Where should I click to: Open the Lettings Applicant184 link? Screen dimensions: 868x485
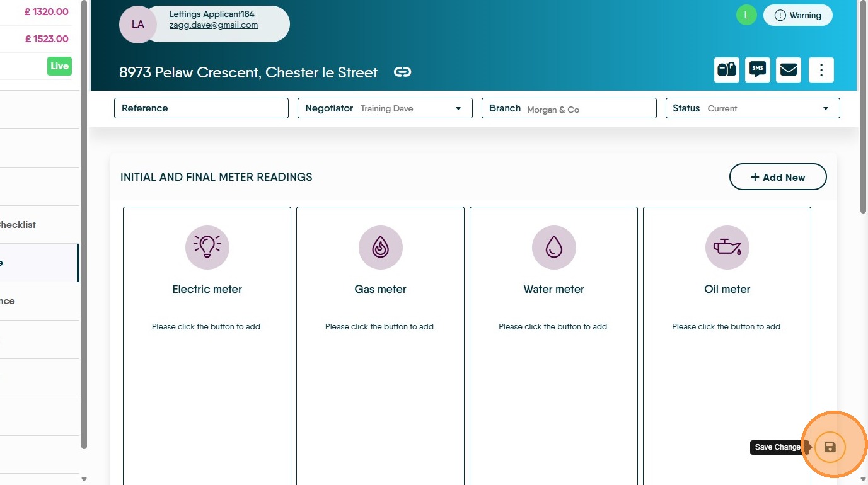(212, 14)
